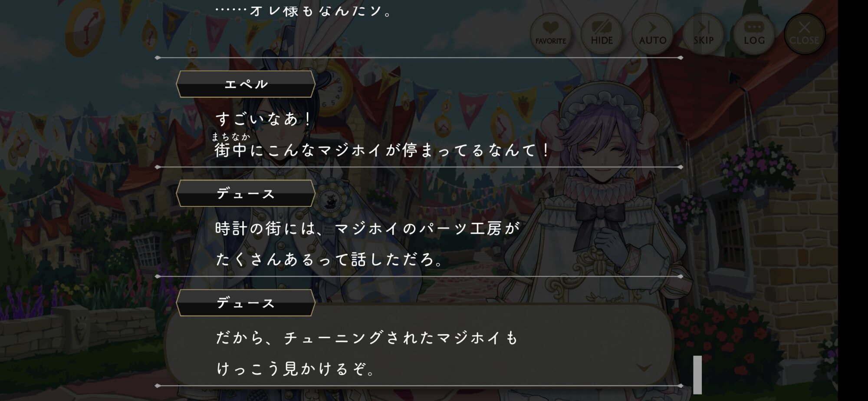The height and width of the screenshot is (401, 868).
Task: Select the line 時計の街には、マジホイのパーツ工房が
Action: point(367,229)
